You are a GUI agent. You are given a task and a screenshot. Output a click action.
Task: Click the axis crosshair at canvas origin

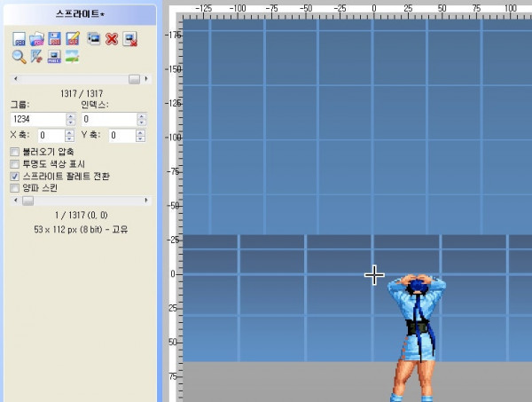coord(374,275)
